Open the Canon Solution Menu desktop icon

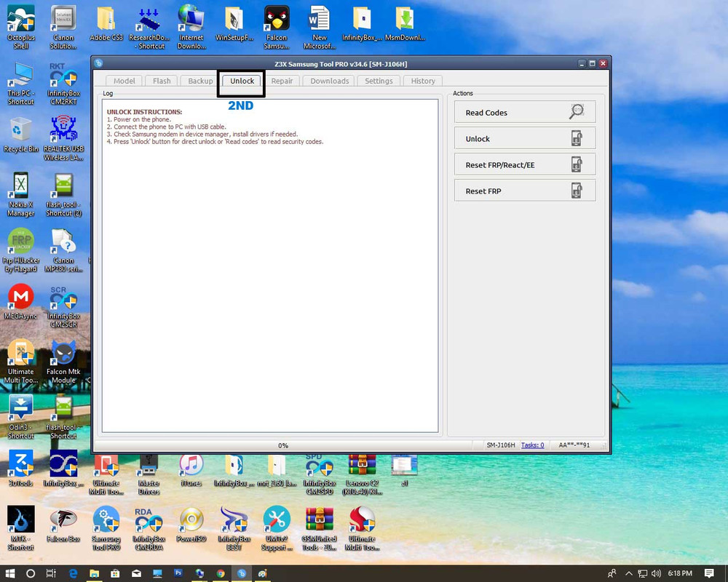click(63, 27)
